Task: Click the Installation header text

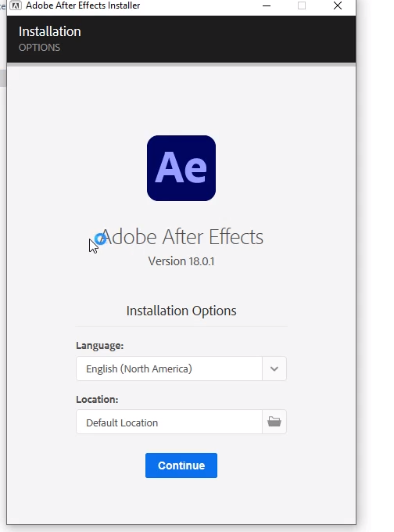Action: point(49,31)
